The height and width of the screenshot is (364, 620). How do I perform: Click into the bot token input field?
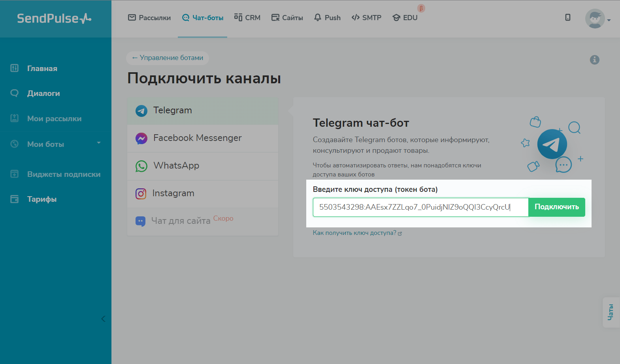click(x=420, y=207)
